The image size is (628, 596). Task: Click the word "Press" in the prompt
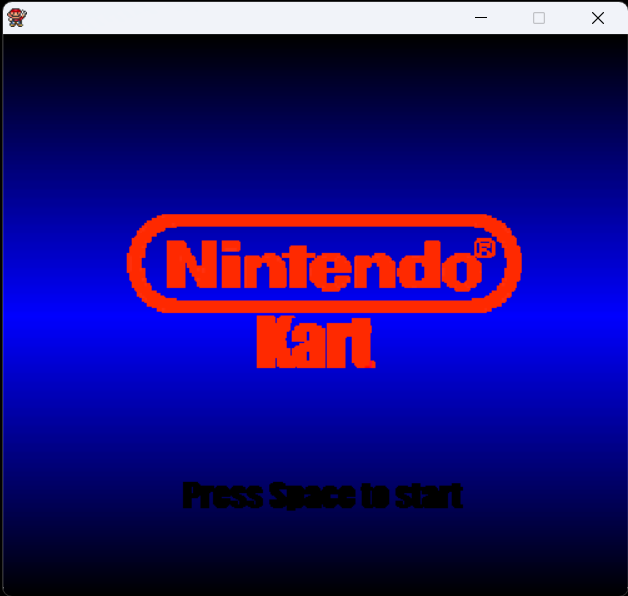coord(223,495)
